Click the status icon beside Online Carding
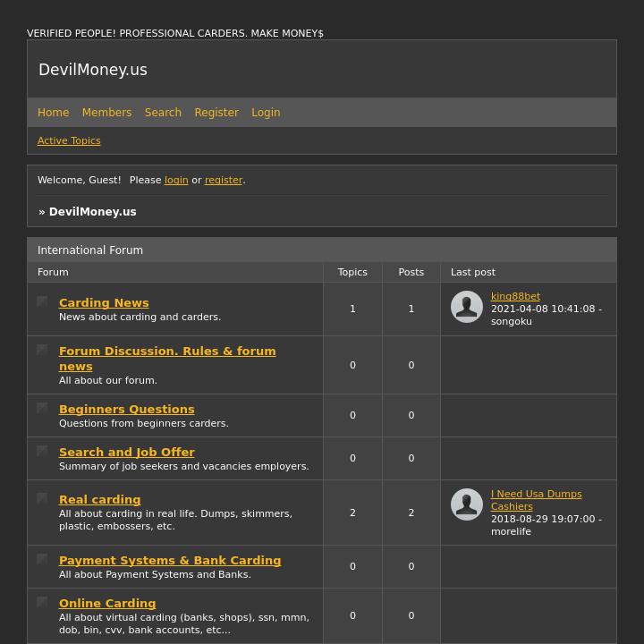The image size is (644, 644). 42,603
